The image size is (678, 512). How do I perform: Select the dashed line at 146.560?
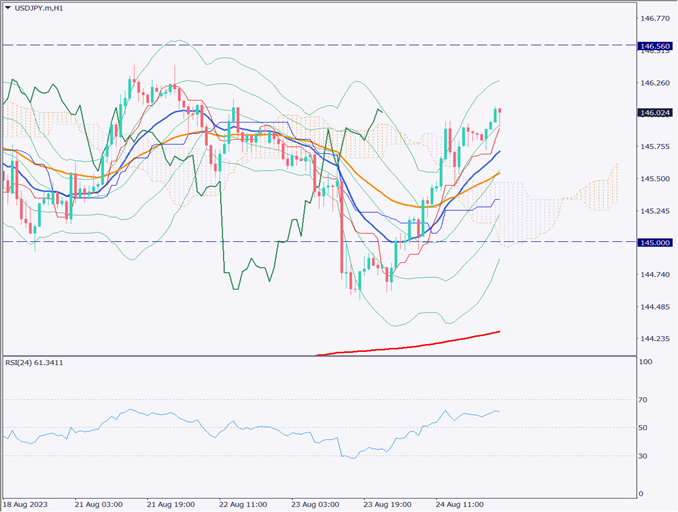pyautogui.click(x=300, y=45)
